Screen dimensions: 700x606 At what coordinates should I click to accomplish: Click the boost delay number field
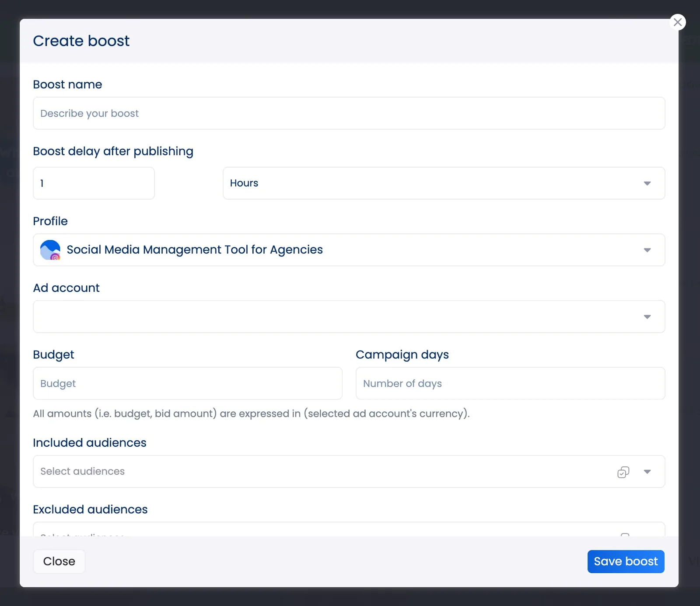[94, 183]
